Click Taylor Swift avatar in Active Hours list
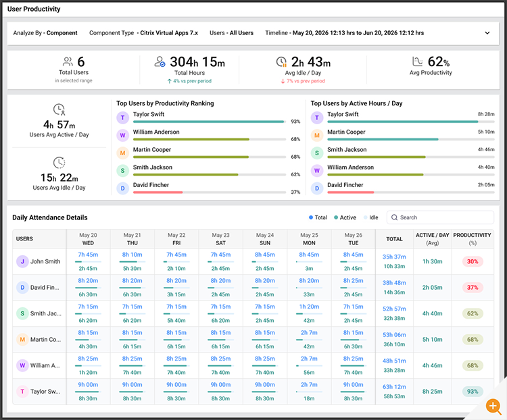Image resolution: width=507 pixels, height=420 pixels. (317, 117)
